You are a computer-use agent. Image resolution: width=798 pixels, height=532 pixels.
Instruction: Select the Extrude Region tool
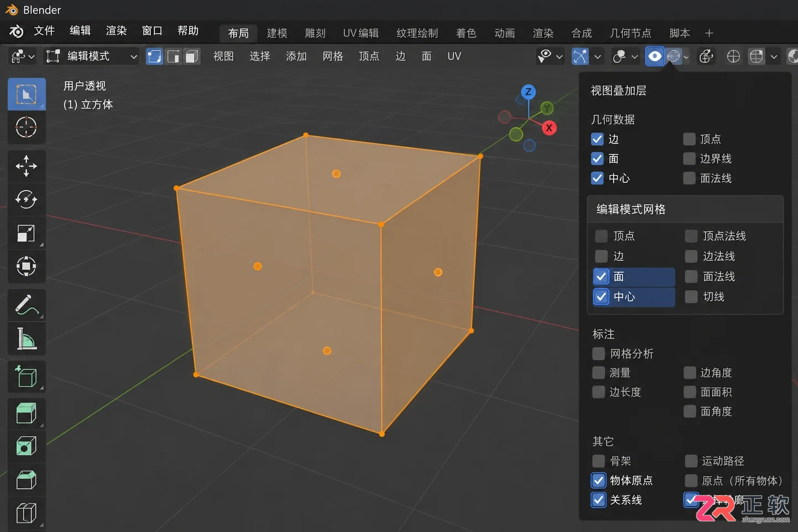(x=27, y=413)
